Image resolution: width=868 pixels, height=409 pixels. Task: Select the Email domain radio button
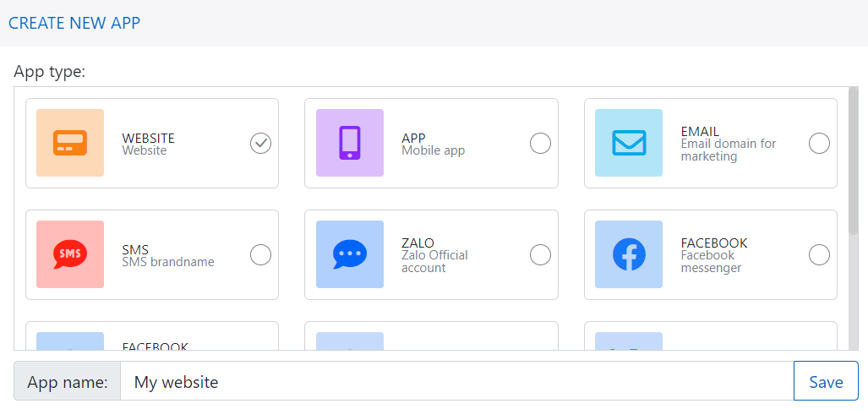coord(819,144)
